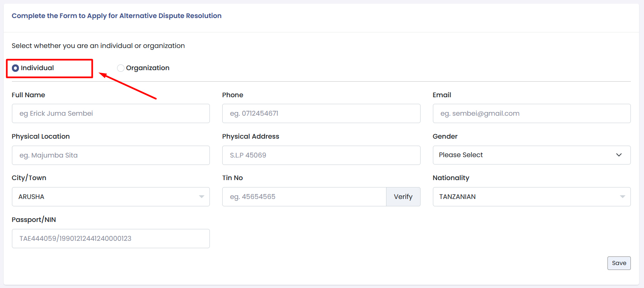Viewport: 644px width, 288px height.
Task: Click the Passport/NIN input field
Action: [x=110, y=238]
